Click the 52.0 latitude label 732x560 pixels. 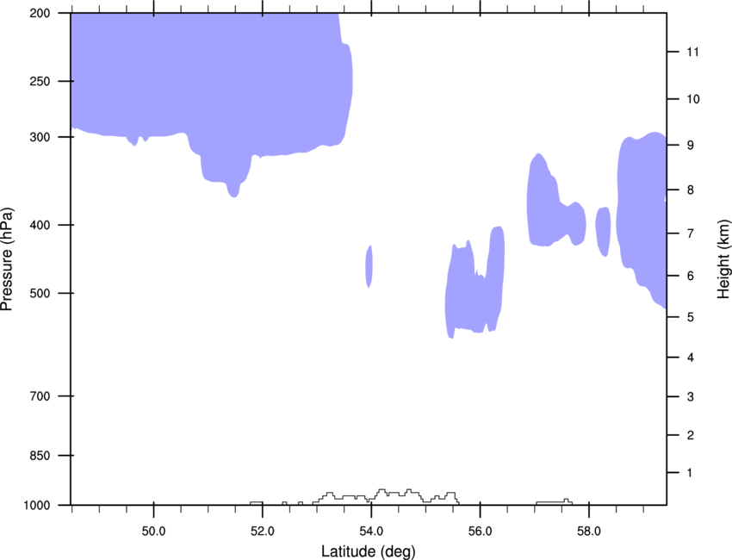263,532
